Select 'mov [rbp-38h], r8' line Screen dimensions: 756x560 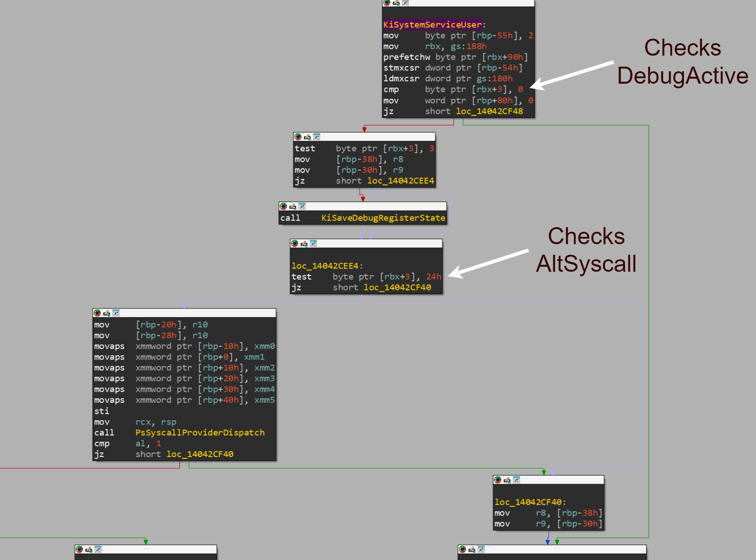(x=349, y=159)
